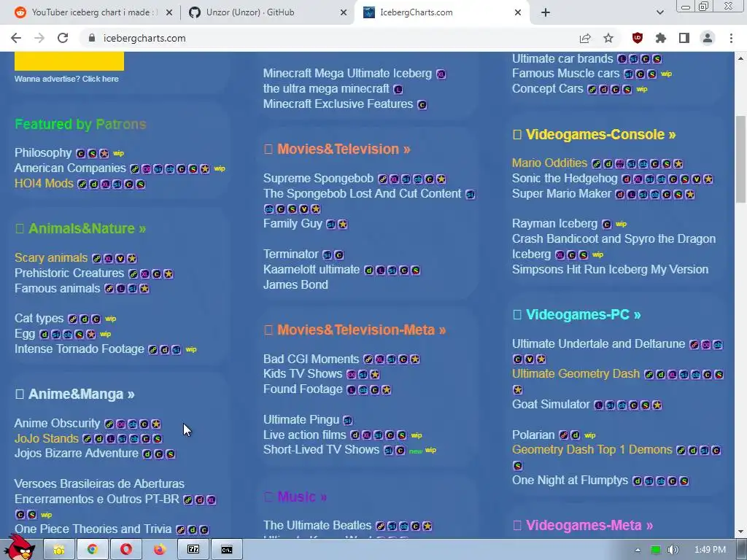Show hidden system tray icons

pos(638,550)
